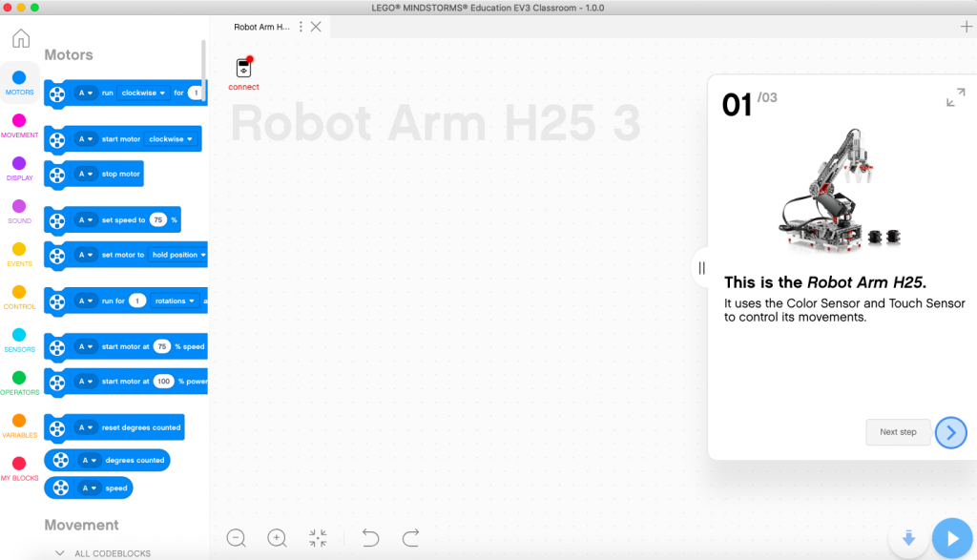Run the program with the play button
Viewport: 977px width, 560px height.
pos(951,538)
